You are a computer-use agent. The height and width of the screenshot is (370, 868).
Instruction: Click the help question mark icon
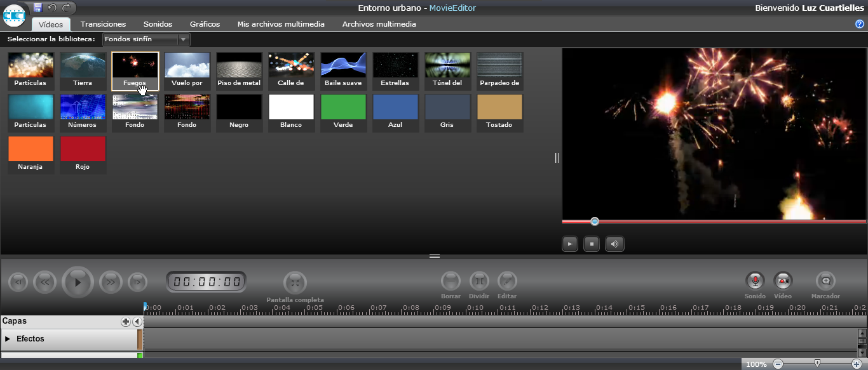[860, 23]
